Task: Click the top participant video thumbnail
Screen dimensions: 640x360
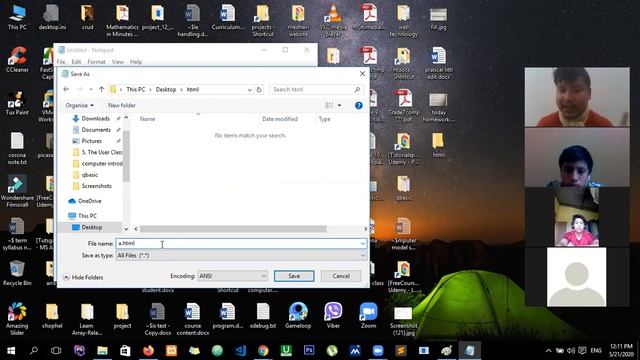Action: pyautogui.click(x=577, y=97)
